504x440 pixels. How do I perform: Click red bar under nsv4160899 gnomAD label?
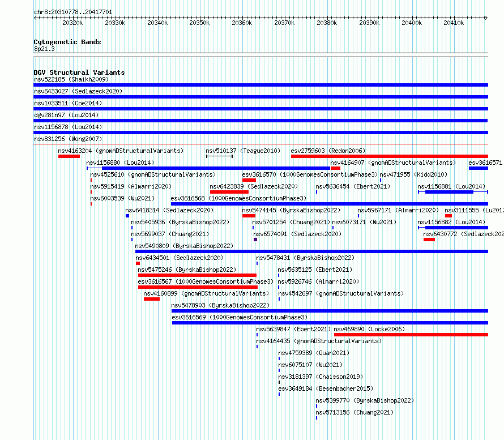pyautogui.click(x=152, y=299)
